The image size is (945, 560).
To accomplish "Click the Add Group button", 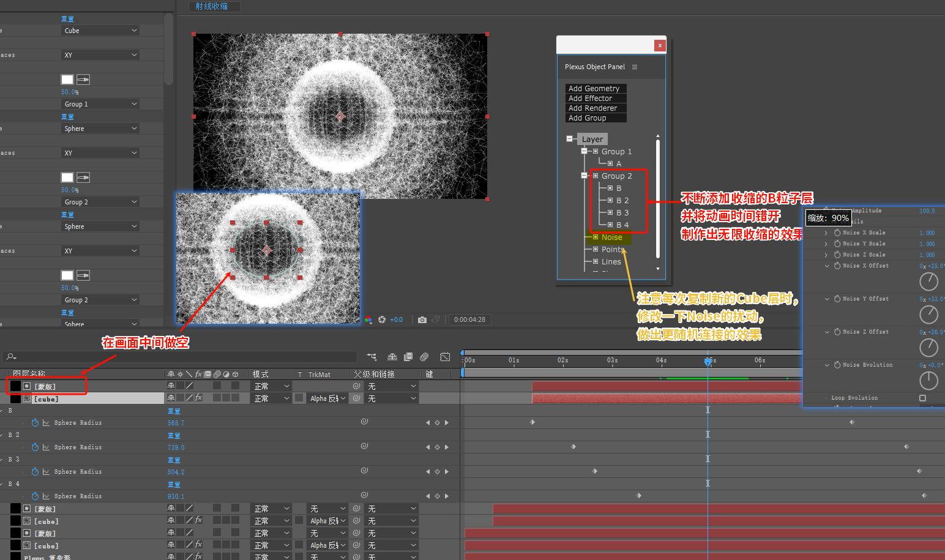I will 596,118.
